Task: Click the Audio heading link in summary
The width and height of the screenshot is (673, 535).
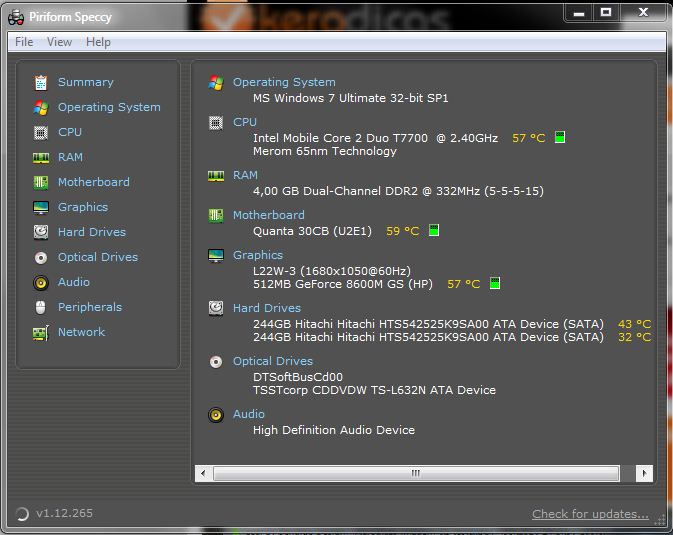Action: click(x=249, y=414)
